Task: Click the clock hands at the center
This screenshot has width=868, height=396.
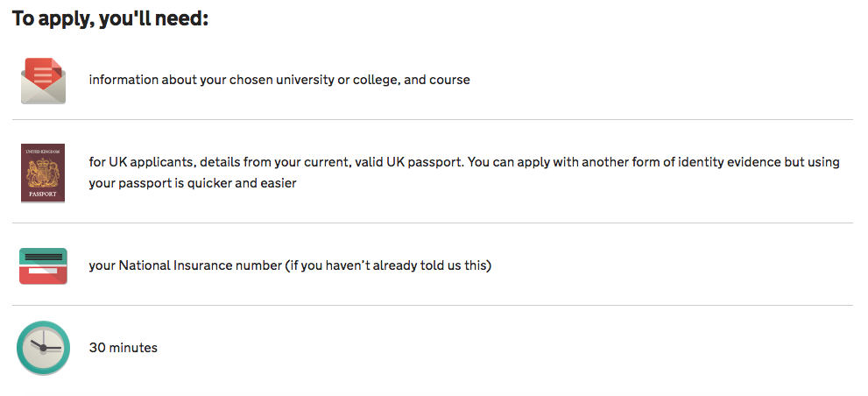Action: coord(45,347)
